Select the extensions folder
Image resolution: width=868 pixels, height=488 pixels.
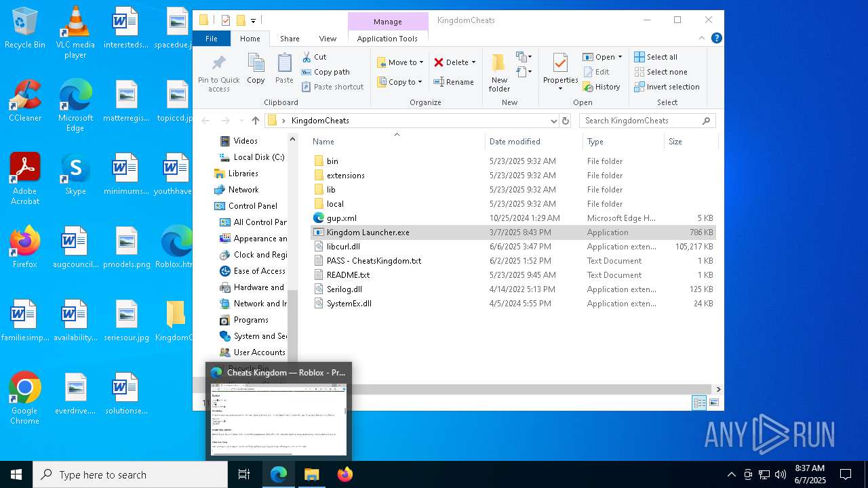click(x=513, y=176)
